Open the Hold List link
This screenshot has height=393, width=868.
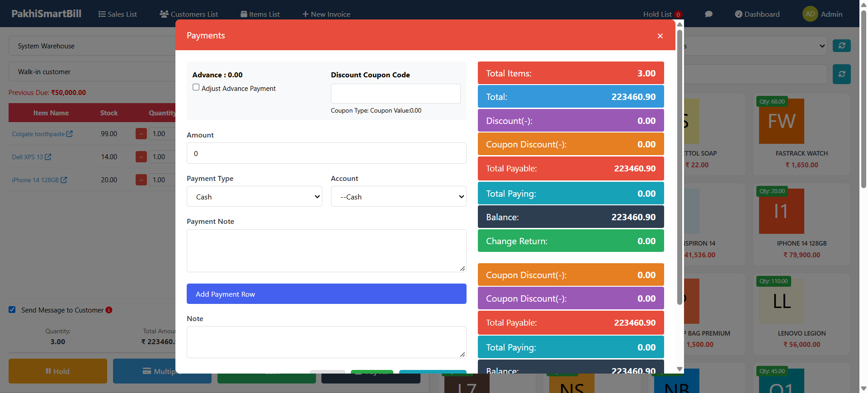pos(657,14)
